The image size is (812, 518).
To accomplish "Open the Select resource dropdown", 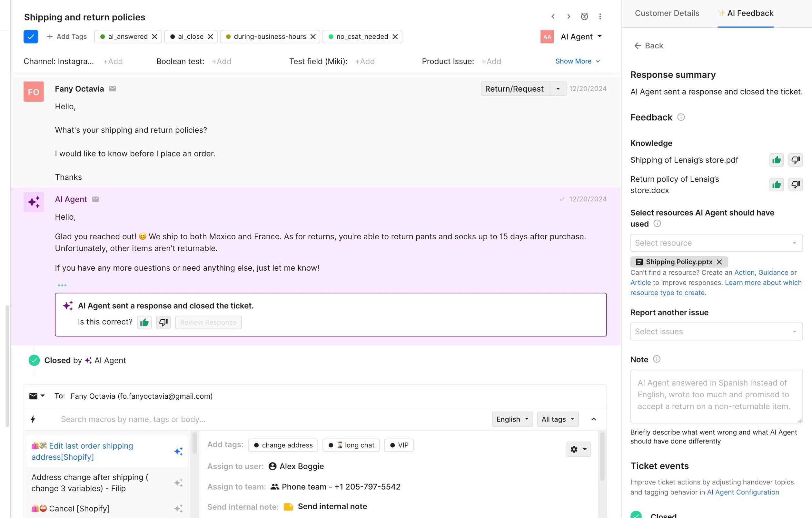I will (x=716, y=243).
